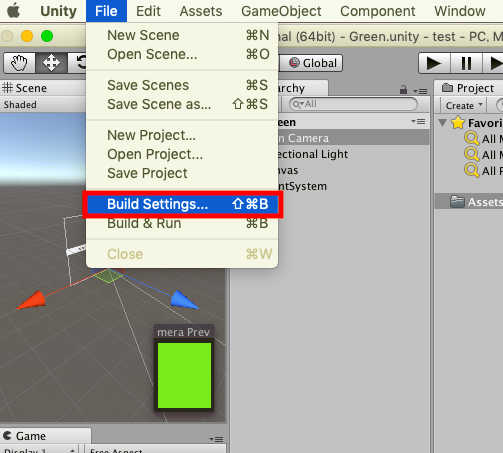Select the Move tool icon
503x453 pixels.
point(51,63)
